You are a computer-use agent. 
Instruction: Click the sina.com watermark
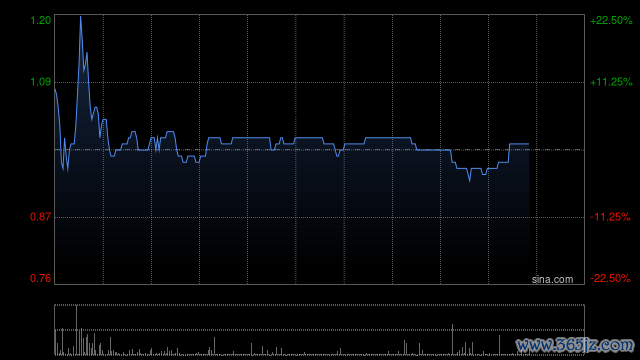pos(552,280)
